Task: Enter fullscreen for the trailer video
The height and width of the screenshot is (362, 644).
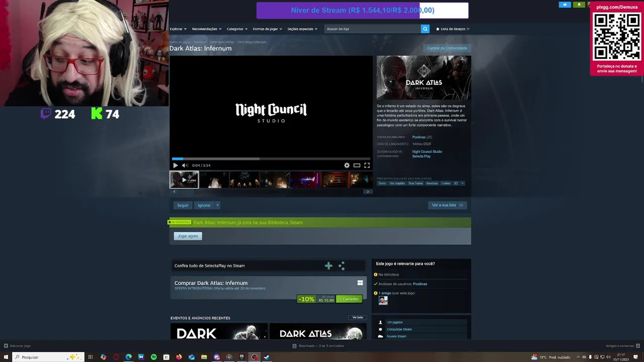Action: pyautogui.click(x=367, y=165)
